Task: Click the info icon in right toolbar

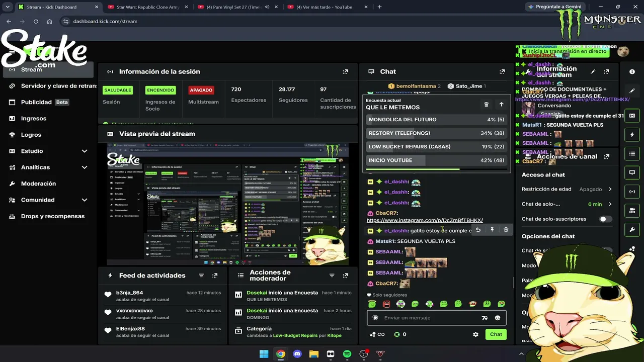Action: point(632,72)
